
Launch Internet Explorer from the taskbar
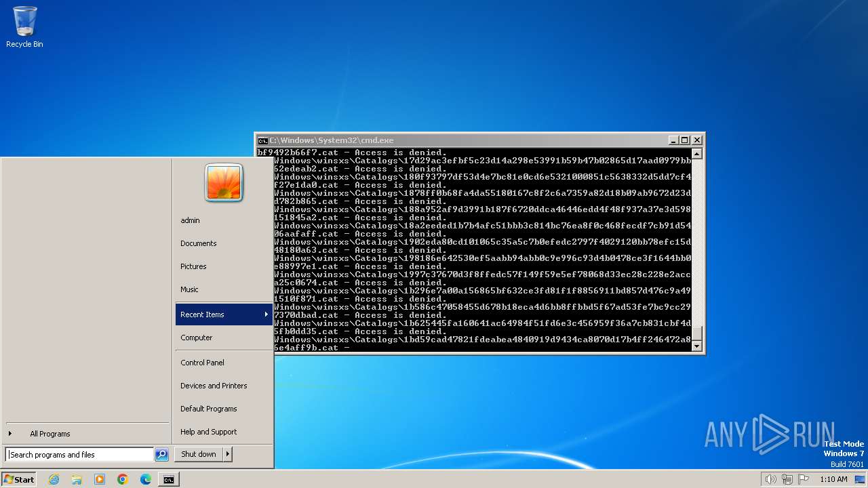[x=54, y=479]
